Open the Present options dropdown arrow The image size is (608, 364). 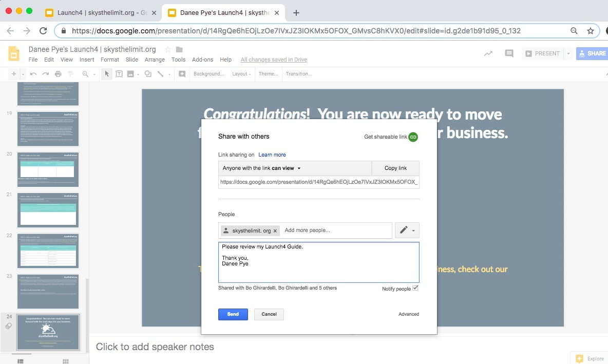(568, 53)
